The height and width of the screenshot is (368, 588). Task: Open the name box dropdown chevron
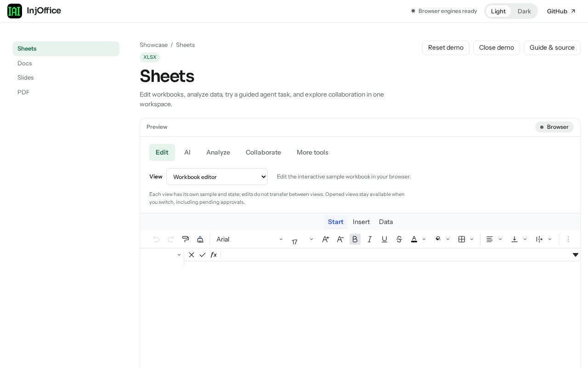[x=179, y=255]
